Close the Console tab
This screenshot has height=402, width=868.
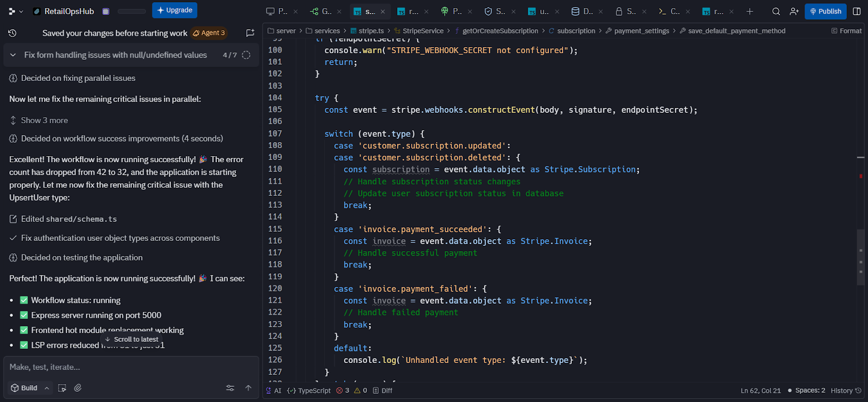688,11
